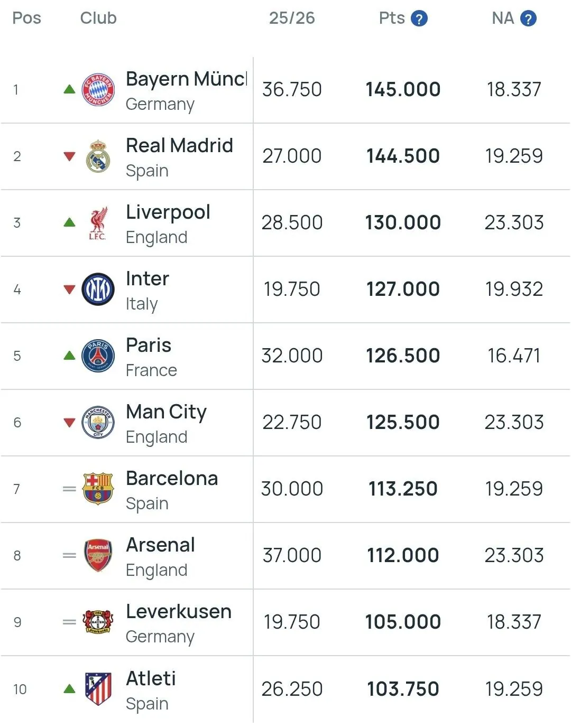Open the Pts help question mark
The image size is (571, 728).
(419, 19)
